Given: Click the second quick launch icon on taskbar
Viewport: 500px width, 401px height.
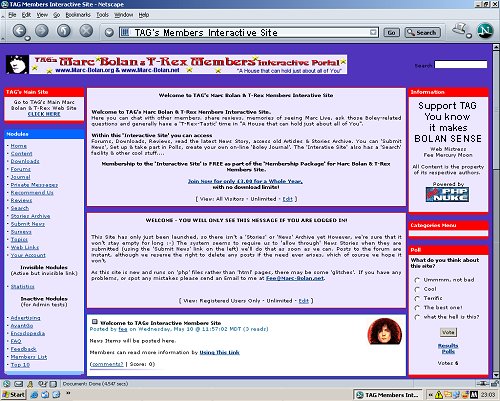Looking at the screenshot, I should pos(45,395).
